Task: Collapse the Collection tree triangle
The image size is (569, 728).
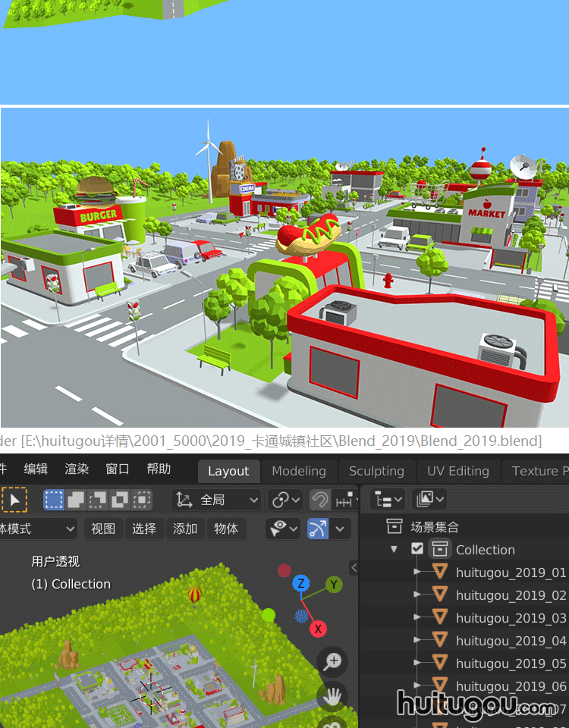Action: (394, 550)
